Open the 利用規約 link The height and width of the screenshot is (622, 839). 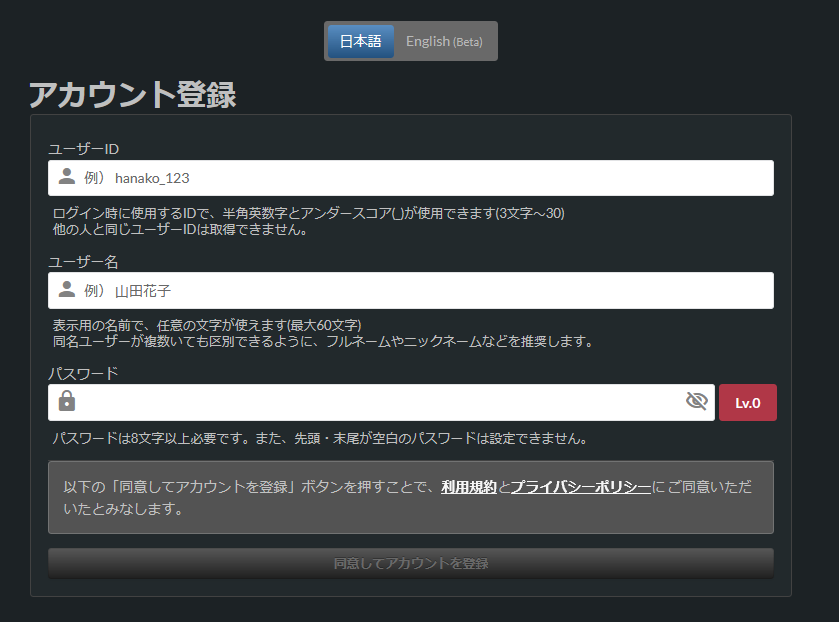coord(469,487)
